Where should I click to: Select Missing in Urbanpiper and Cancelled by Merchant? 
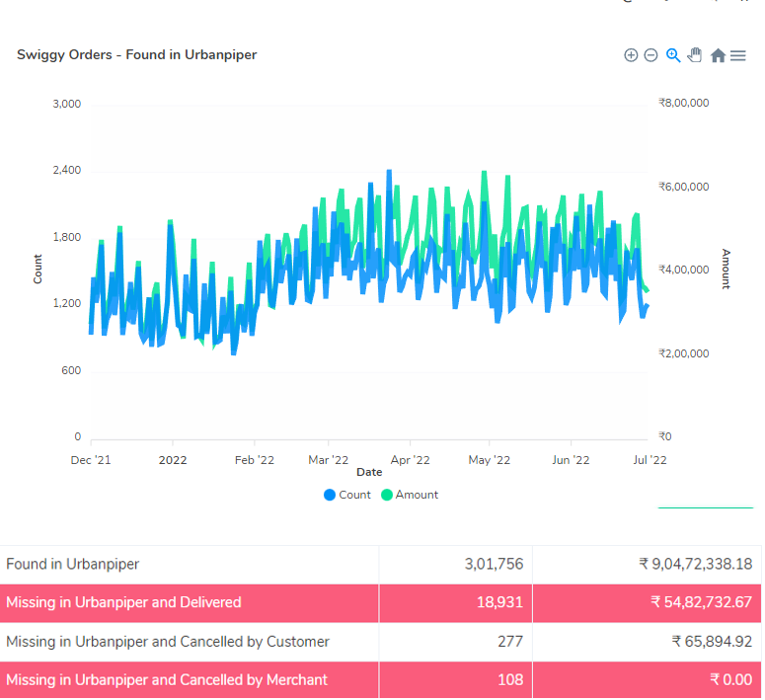click(x=167, y=680)
